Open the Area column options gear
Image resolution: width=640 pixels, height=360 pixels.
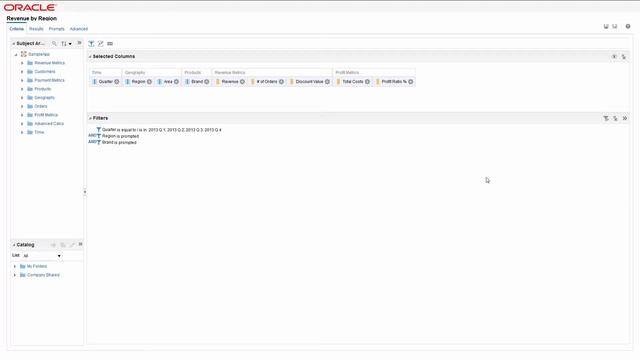tap(176, 82)
